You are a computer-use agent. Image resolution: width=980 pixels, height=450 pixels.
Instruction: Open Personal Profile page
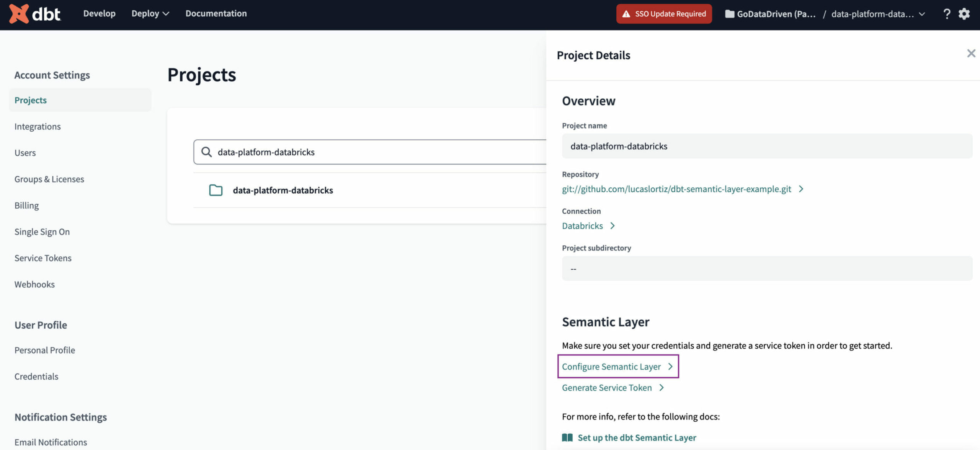coord(45,350)
